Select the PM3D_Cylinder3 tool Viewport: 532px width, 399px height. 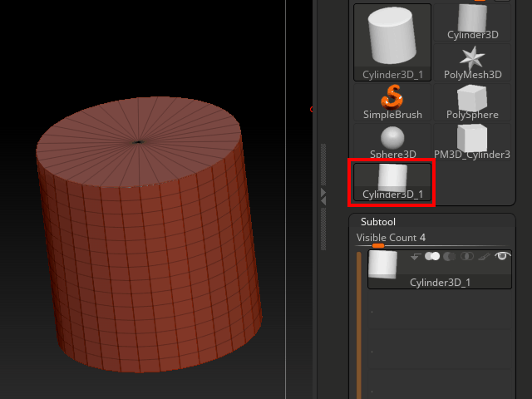pos(472,141)
